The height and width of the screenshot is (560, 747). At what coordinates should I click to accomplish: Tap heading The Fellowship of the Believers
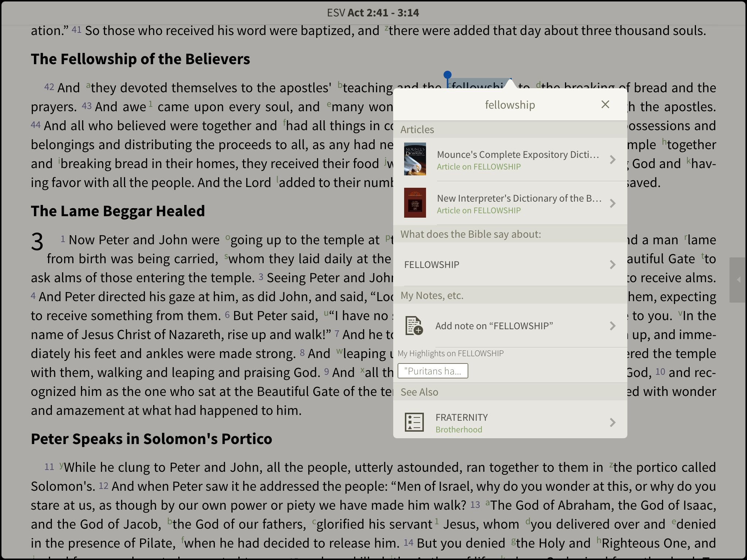point(140,59)
